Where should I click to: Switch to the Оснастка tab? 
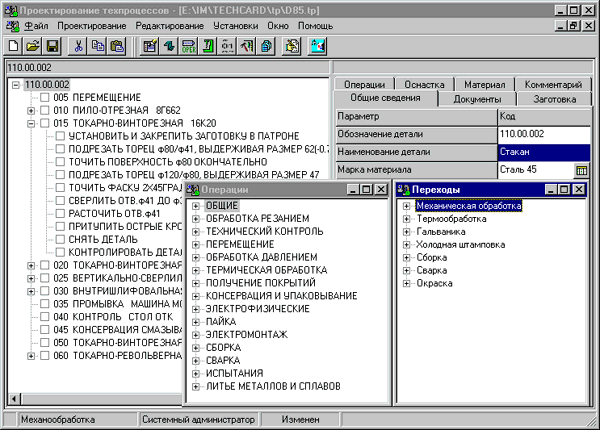click(x=423, y=85)
